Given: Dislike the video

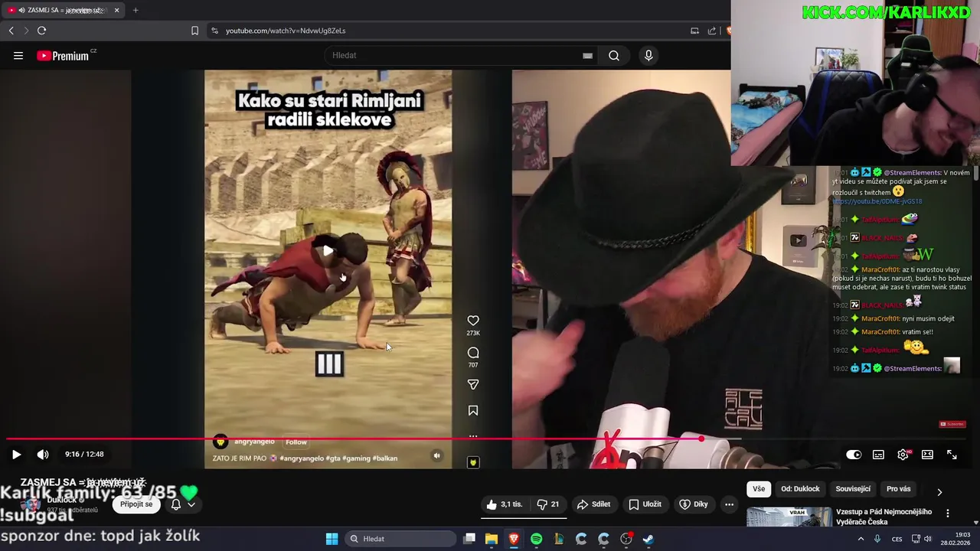Looking at the screenshot, I should pyautogui.click(x=548, y=504).
